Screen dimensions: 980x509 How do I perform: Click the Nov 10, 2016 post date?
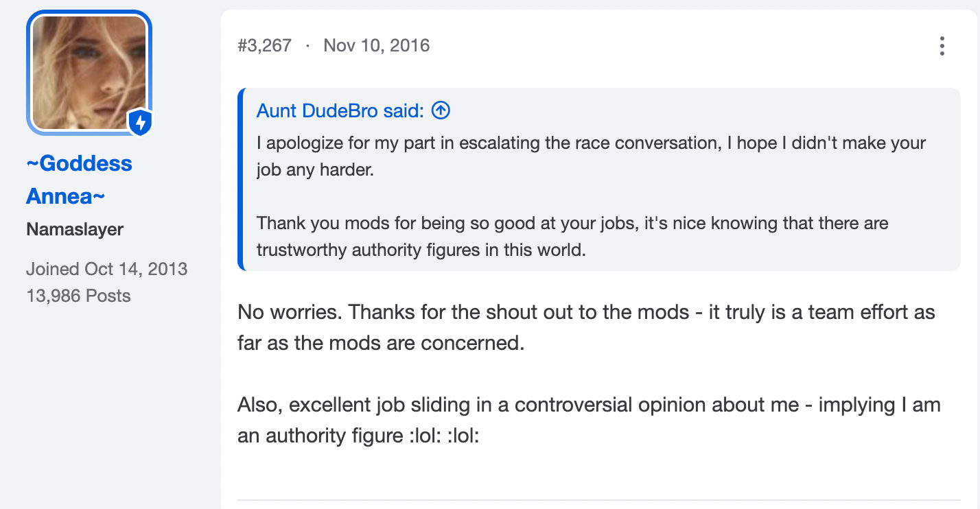pyautogui.click(x=377, y=46)
